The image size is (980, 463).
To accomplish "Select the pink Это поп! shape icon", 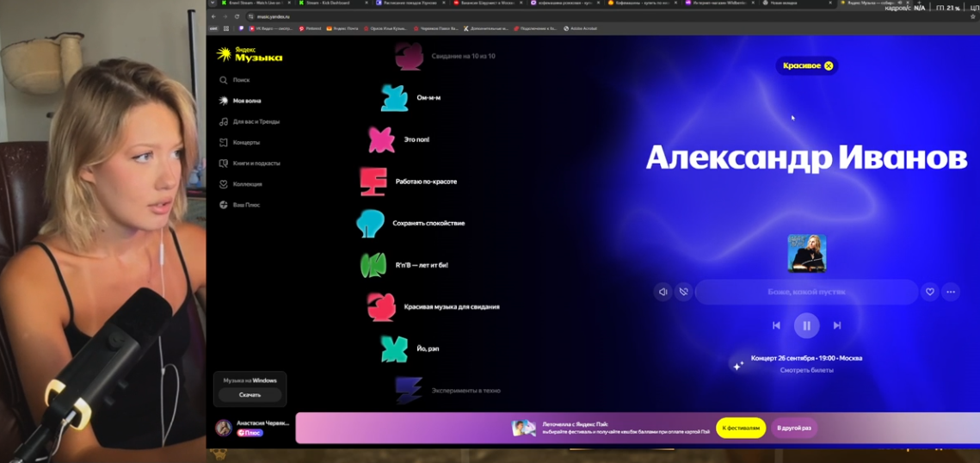I will click(x=381, y=140).
